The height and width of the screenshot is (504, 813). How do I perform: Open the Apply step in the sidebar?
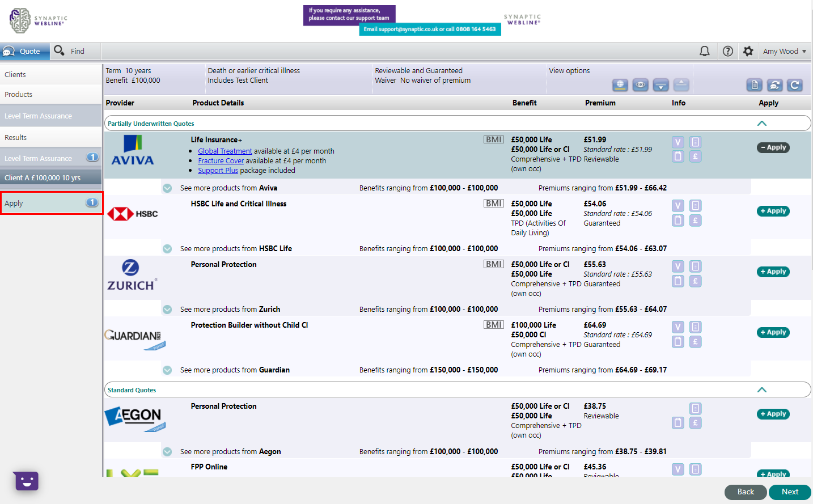point(51,203)
